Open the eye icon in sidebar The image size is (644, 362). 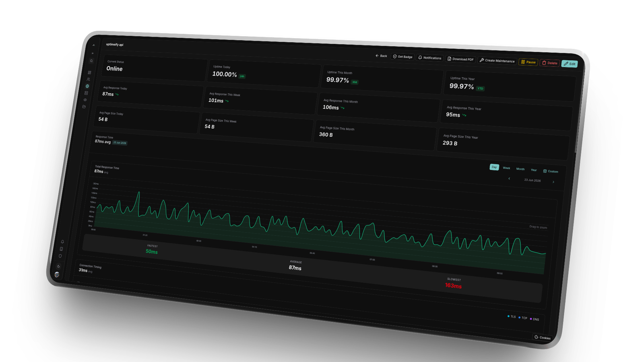85,100
